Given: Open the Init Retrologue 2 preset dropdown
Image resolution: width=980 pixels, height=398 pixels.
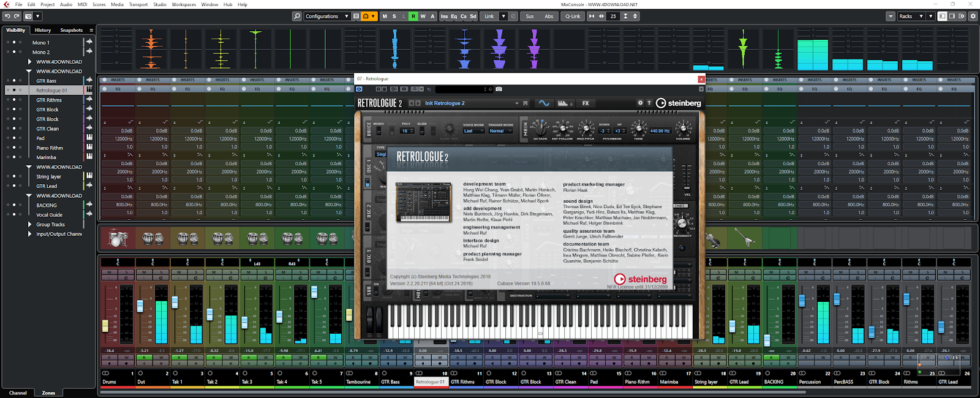Looking at the screenshot, I should [x=517, y=103].
